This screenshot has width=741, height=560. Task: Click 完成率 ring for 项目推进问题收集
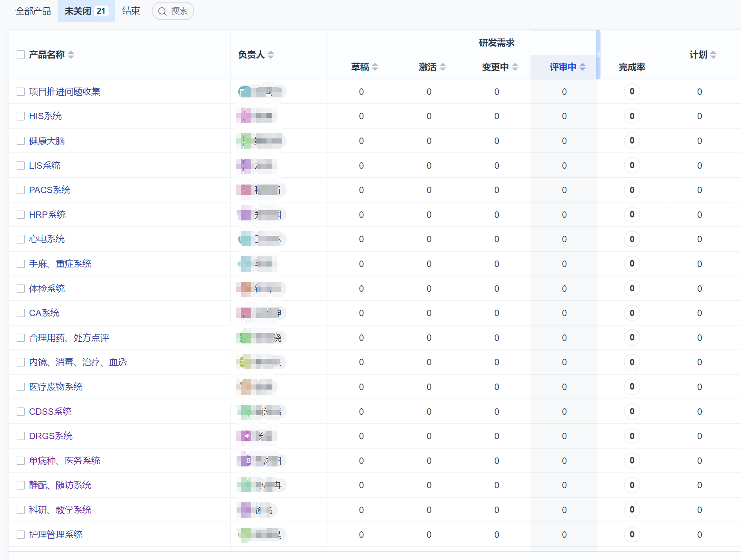[x=632, y=91]
